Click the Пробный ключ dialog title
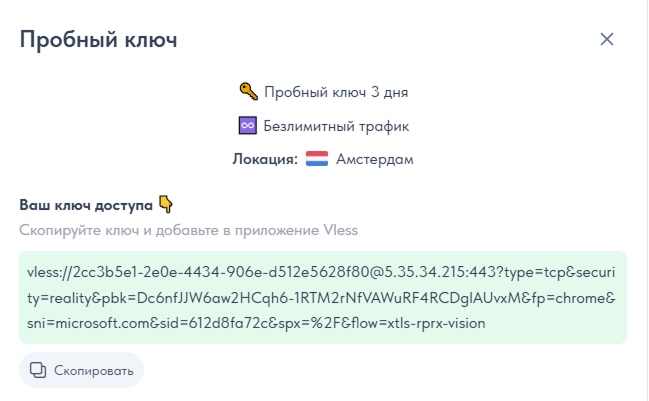649x401 pixels. click(98, 40)
